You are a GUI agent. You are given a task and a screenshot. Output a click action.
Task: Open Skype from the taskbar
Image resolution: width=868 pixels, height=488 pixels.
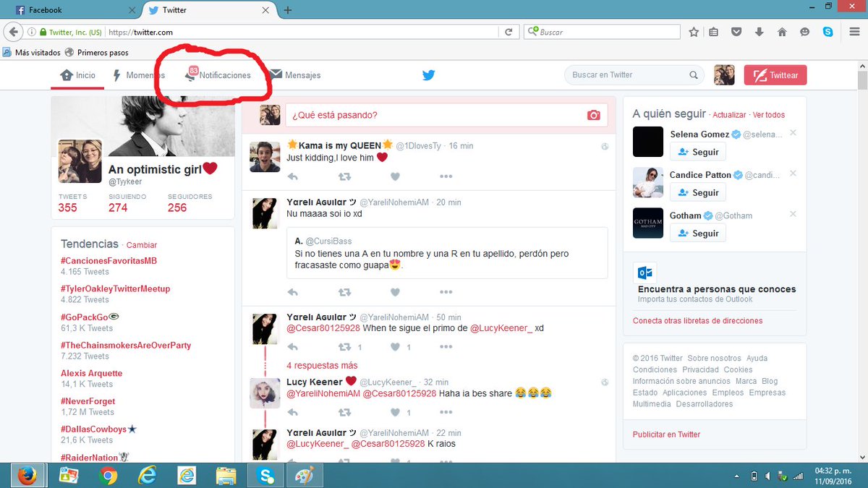(x=265, y=475)
